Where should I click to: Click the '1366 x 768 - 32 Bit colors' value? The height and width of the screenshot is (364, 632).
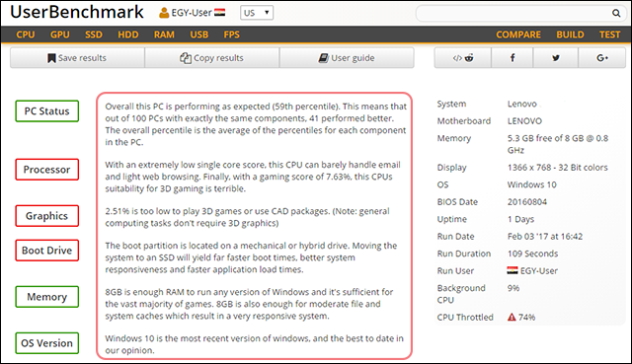coord(557,168)
